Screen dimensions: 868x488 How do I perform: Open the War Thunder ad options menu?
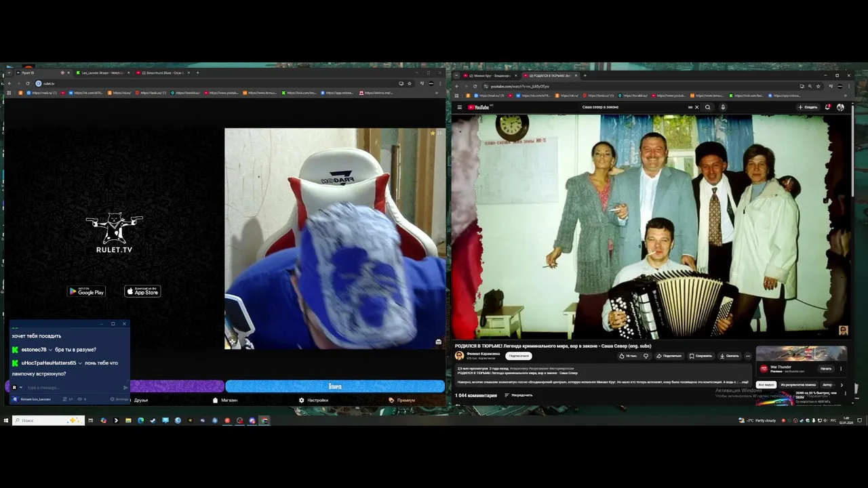[x=841, y=369]
